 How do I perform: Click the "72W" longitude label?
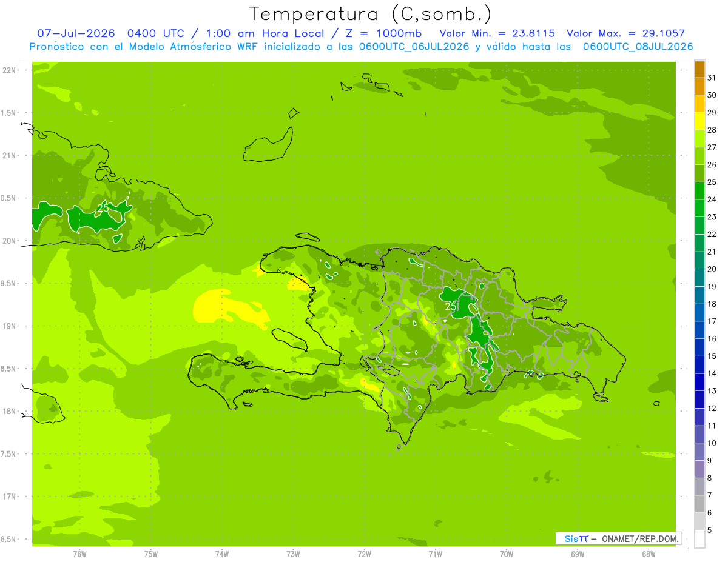click(x=364, y=554)
